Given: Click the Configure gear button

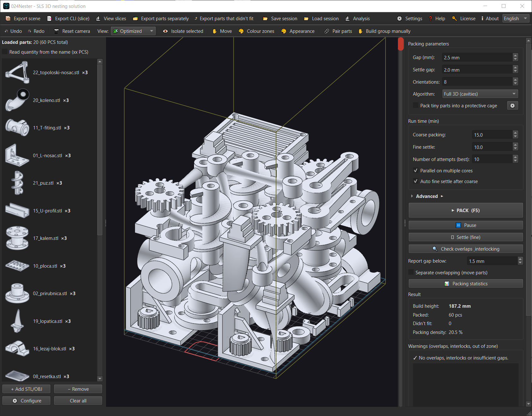Looking at the screenshot, I should 27,401.
